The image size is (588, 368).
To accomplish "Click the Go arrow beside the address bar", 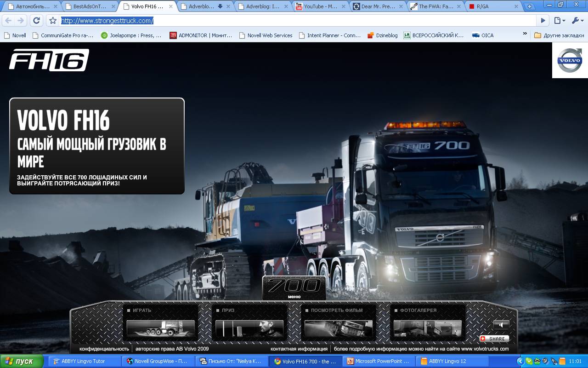I will click(543, 21).
